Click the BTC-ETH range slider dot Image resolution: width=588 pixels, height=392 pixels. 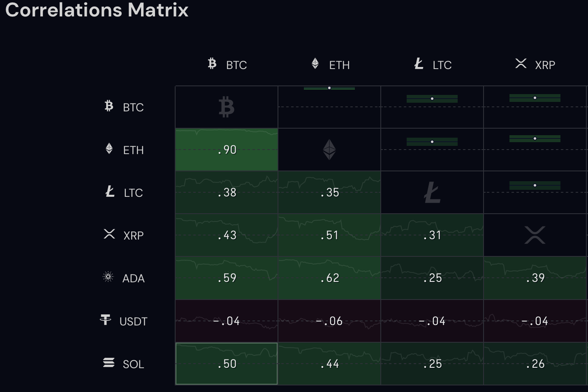click(x=329, y=88)
